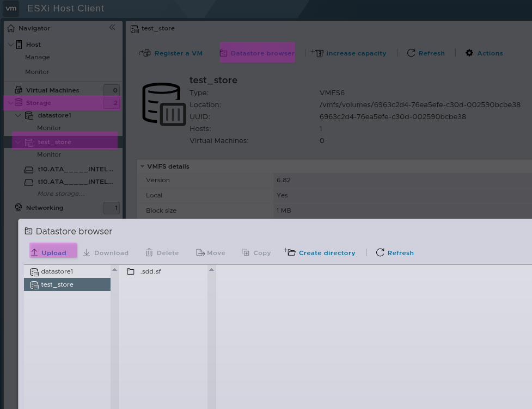Collapse the Host tree node
532x409 pixels.
pos(11,45)
